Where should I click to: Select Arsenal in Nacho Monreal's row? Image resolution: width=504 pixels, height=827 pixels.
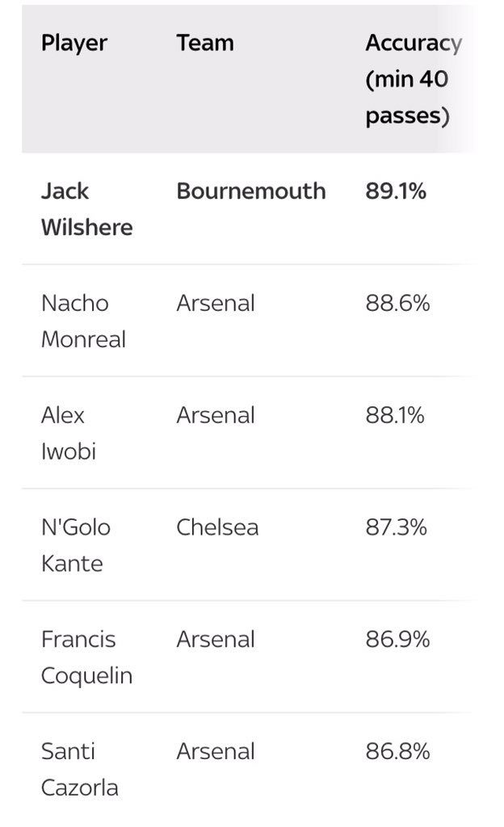[216, 304]
